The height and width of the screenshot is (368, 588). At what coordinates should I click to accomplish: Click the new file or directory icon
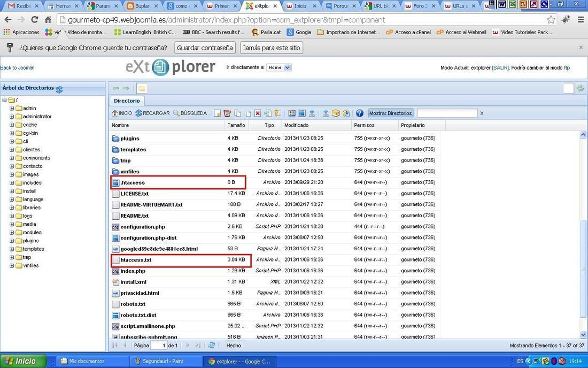click(217, 113)
